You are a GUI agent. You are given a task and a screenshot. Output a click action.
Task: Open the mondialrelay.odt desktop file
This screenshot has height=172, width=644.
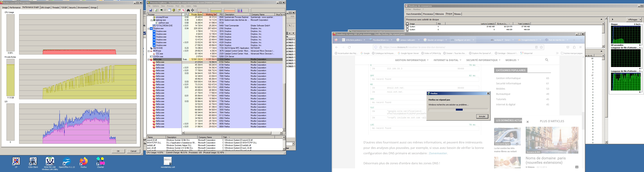[168, 163]
